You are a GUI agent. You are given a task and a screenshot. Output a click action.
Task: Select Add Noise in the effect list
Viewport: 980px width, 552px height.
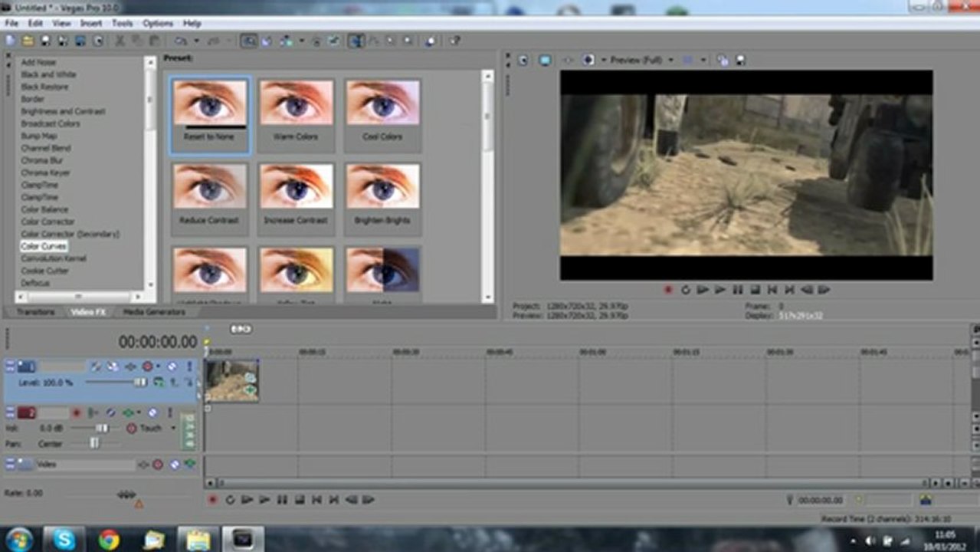coord(38,62)
